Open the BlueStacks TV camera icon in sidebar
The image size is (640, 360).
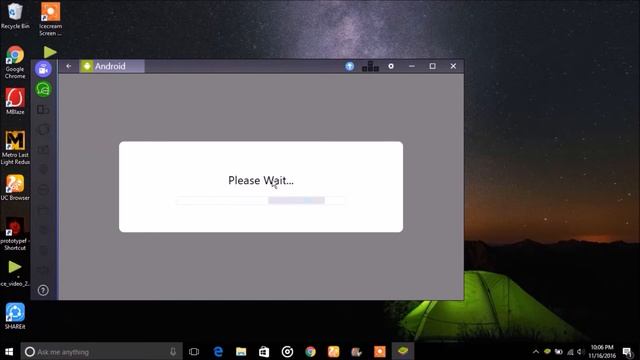pos(43,69)
